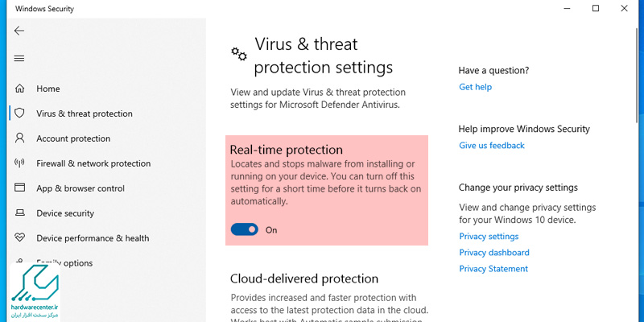644x322 pixels.
Task: Click the Device security laptop icon
Action: click(19, 213)
